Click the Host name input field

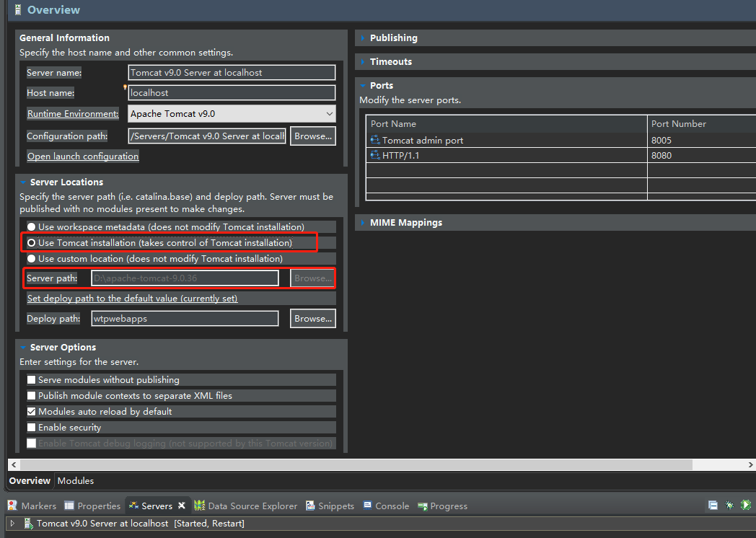tap(232, 92)
